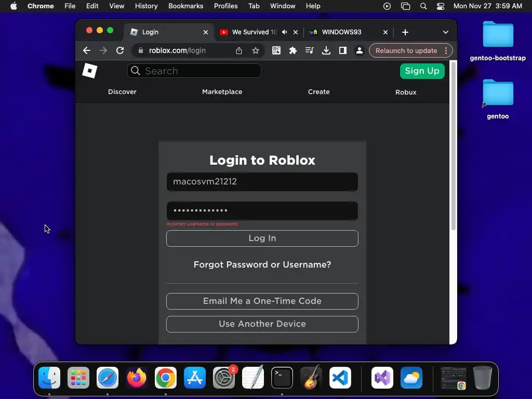This screenshot has width=532, height=399.
Task: Click the green Sign Up button
Action: [422, 71]
